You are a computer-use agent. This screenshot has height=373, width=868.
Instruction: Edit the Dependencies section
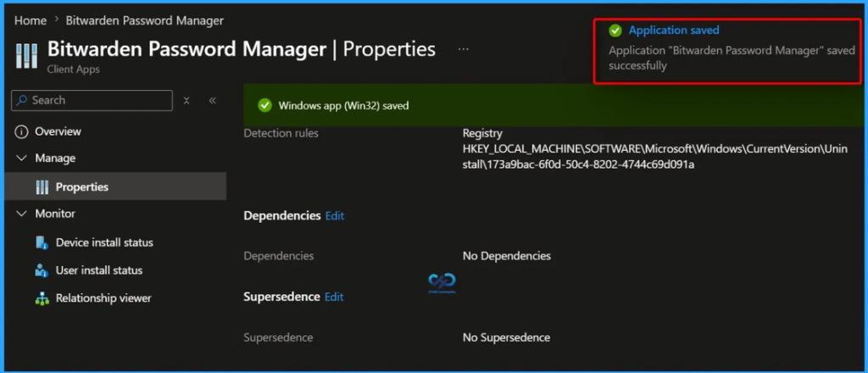[x=335, y=216]
